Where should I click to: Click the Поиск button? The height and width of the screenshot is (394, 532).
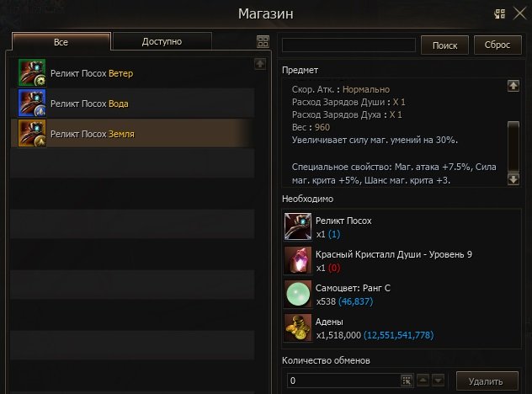444,45
